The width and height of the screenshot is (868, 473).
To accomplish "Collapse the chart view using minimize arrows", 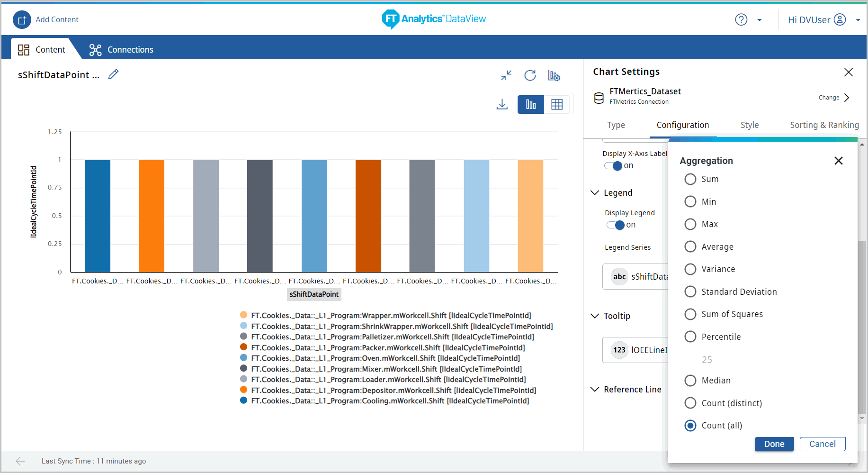I will (506, 75).
